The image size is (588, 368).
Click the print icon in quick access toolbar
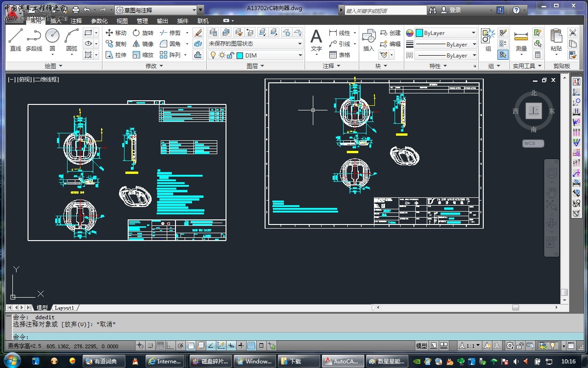click(76, 10)
